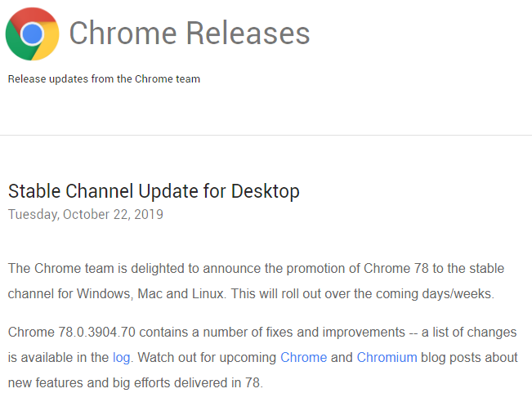Click the Chrome logo icon
Image resolution: width=532 pixels, height=402 pixels.
32,34
